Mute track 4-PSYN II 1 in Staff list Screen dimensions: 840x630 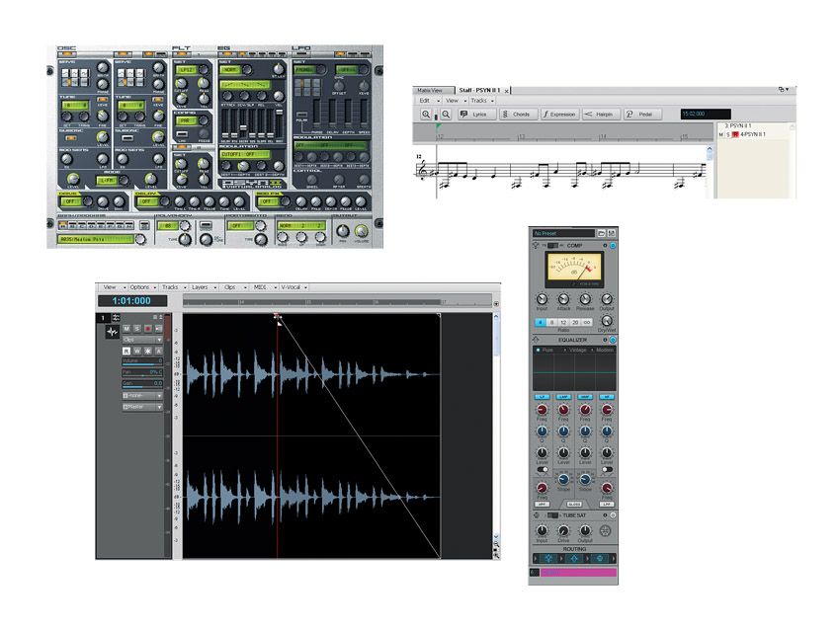click(721, 134)
